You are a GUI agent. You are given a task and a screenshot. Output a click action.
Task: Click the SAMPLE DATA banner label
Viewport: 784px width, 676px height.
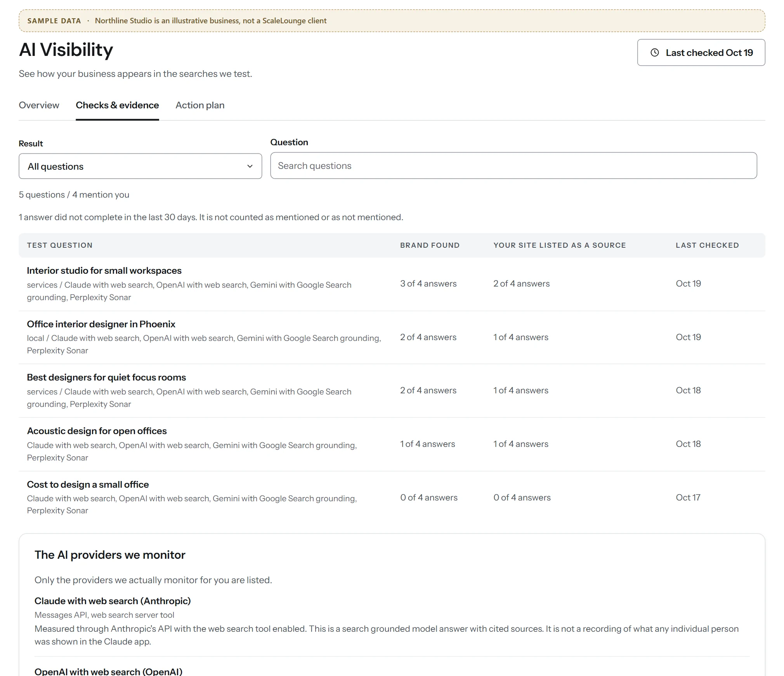tap(54, 21)
